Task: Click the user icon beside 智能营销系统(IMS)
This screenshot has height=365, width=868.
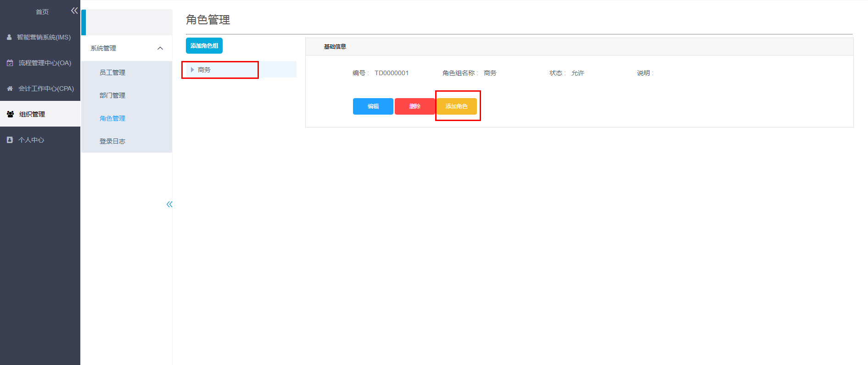Action: (9, 37)
